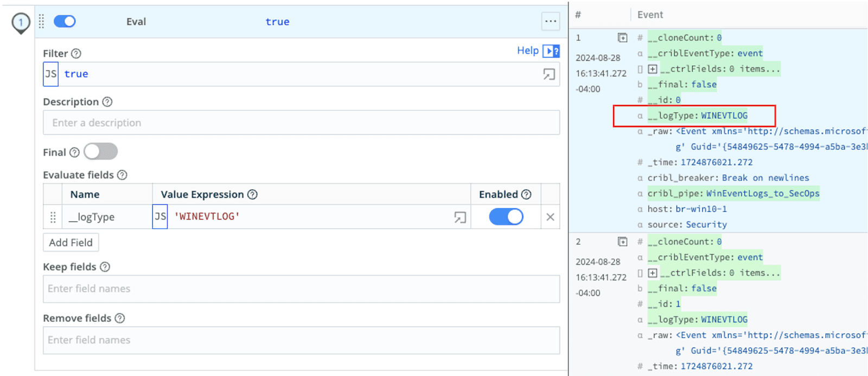The image size is (868, 376).
Task: Click the Filter help question mark icon
Action: 76,54
